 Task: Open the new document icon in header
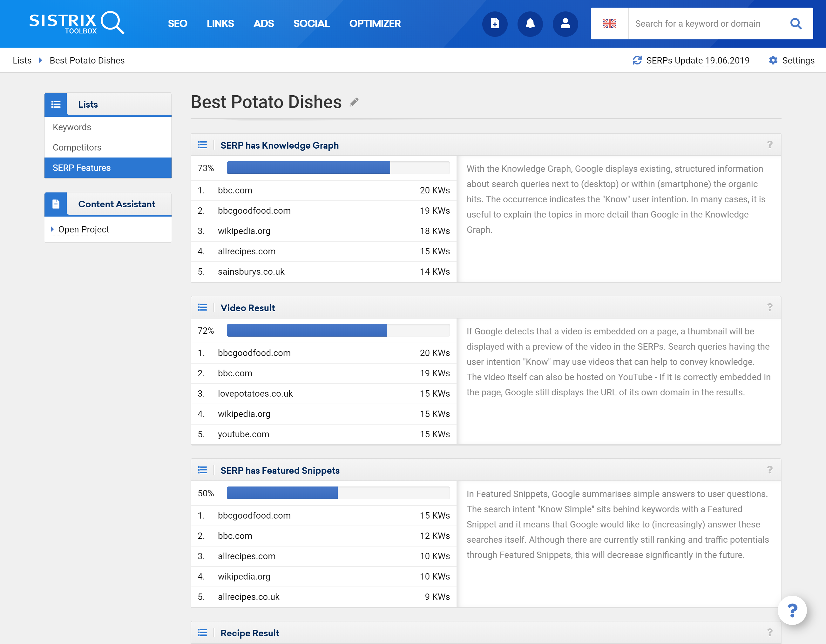[495, 24]
